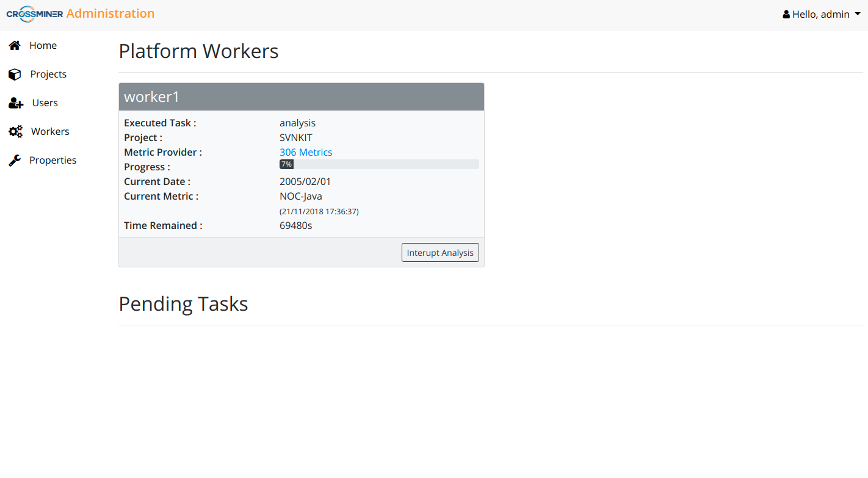Select Workers in the sidebar
Viewport: 868px width, 478px height.
pos(50,131)
